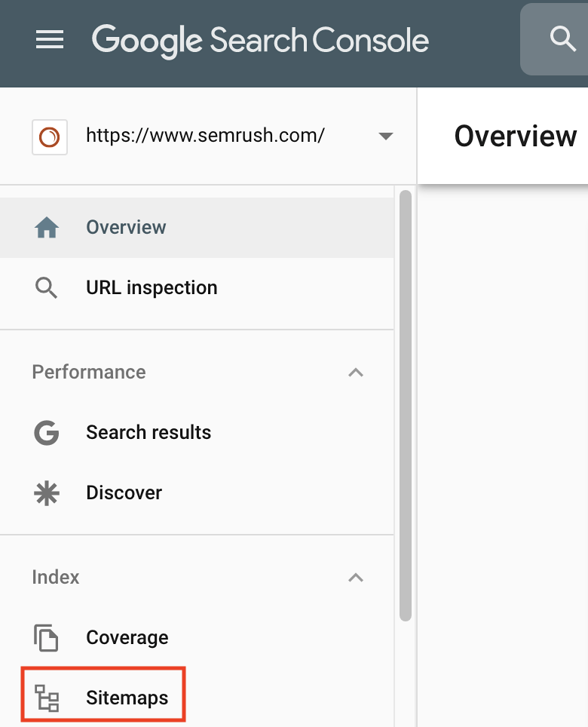
Task: Click the semrush property favicon
Action: click(x=50, y=137)
